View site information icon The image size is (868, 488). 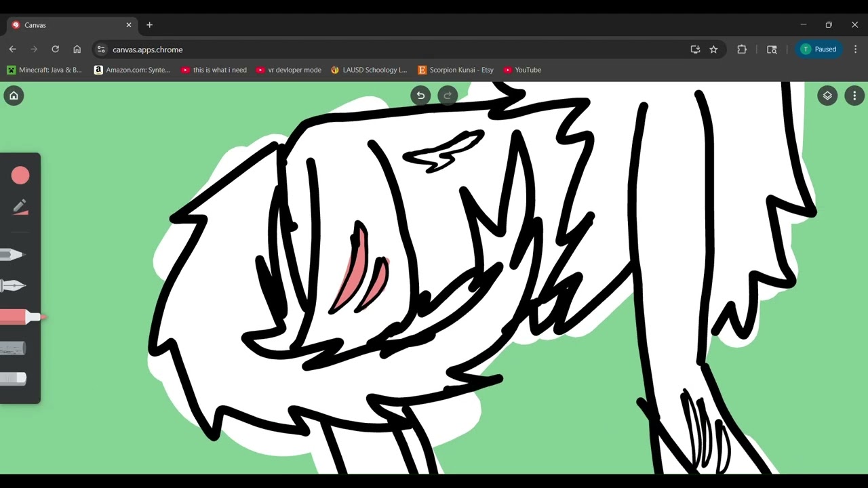pyautogui.click(x=101, y=49)
